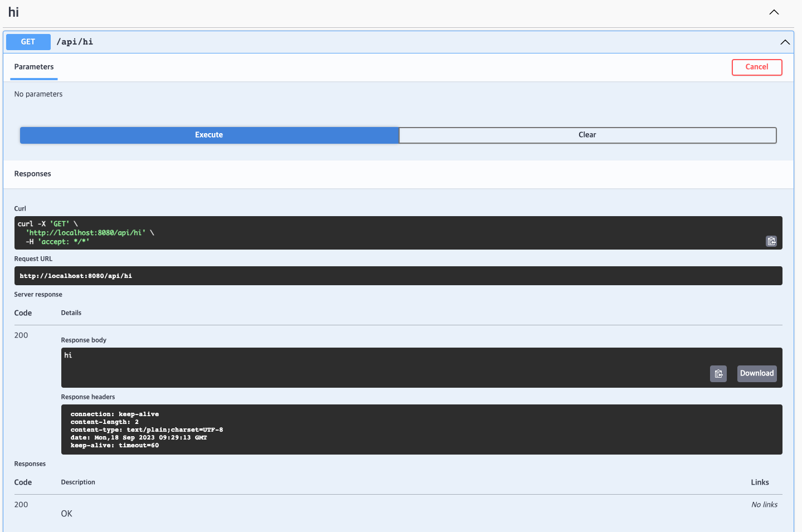Click the 200 server response code

click(21, 335)
